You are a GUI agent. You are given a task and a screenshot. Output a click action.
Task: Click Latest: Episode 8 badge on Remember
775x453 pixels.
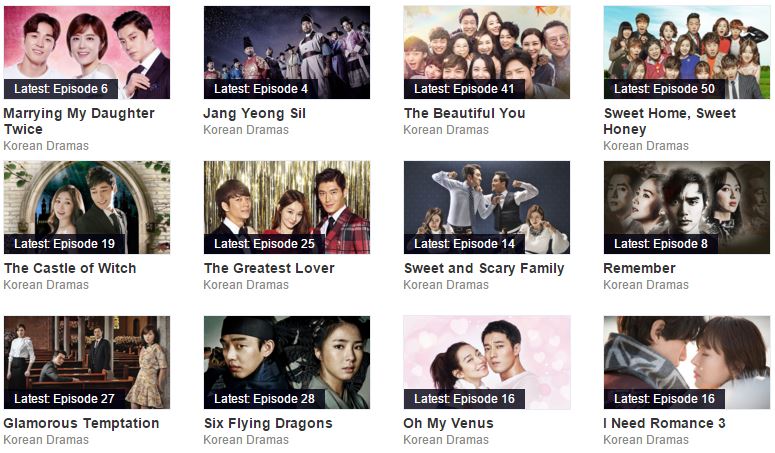661,244
